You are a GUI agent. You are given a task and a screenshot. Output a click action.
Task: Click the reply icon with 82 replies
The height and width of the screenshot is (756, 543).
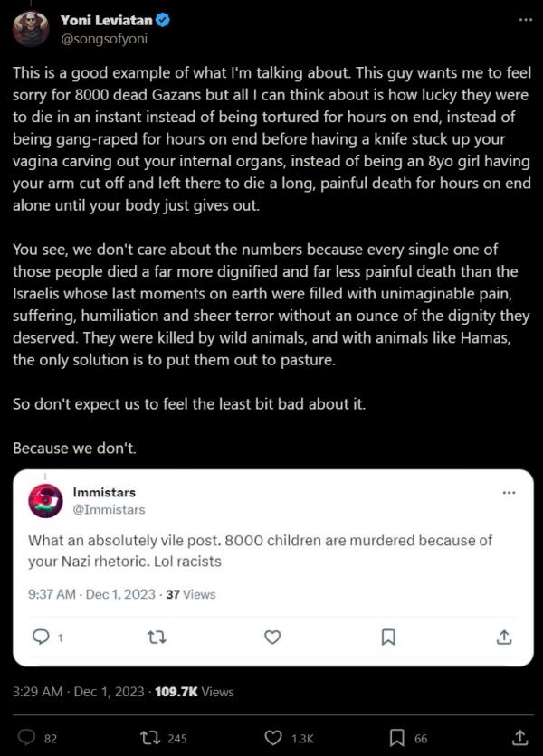(27, 737)
